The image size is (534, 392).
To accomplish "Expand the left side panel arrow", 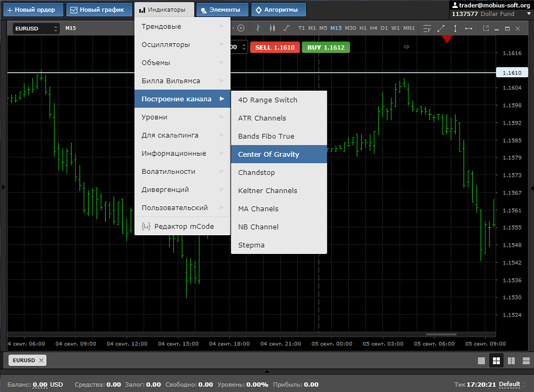I will coord(3,187).
